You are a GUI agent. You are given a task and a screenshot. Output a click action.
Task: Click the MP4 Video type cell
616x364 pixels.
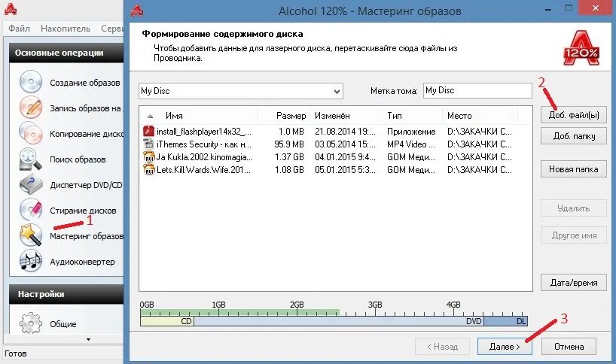click(411, 144)
